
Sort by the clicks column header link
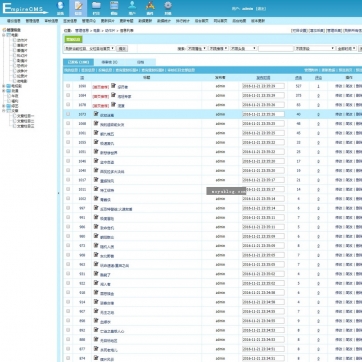click(x=298, y=77)
